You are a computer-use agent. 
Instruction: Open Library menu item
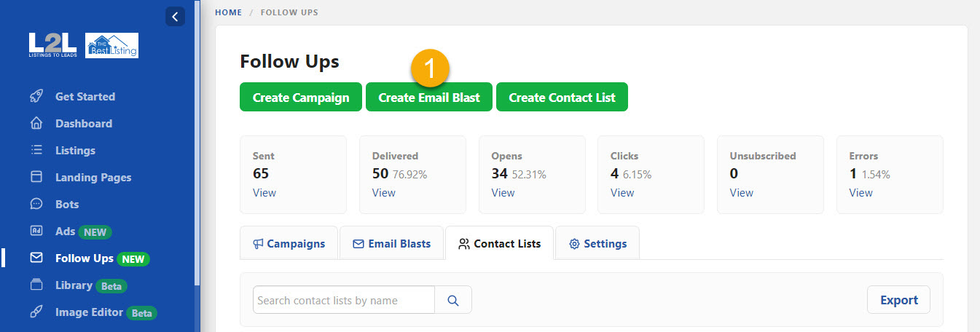coord(74,285)
